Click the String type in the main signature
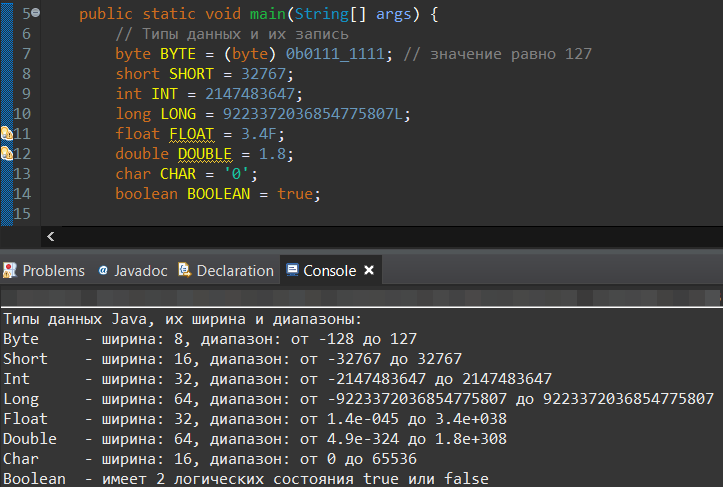This screenshot has width=723, height=487. (322, 14)
